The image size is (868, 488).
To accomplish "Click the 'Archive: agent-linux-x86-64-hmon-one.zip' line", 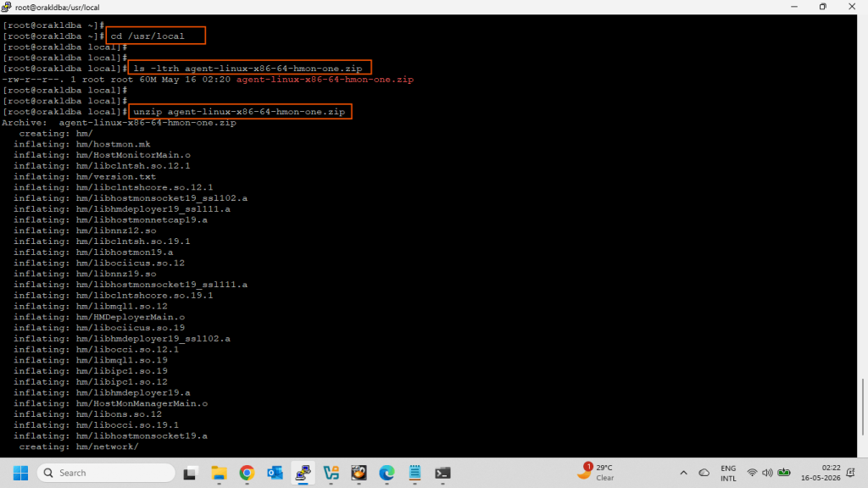I will click(x=119, y=123).
